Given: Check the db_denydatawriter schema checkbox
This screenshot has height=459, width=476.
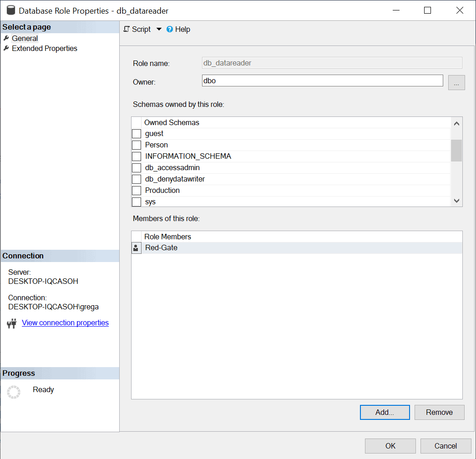Looking at the screenshot, I should (x=137, y=179).
